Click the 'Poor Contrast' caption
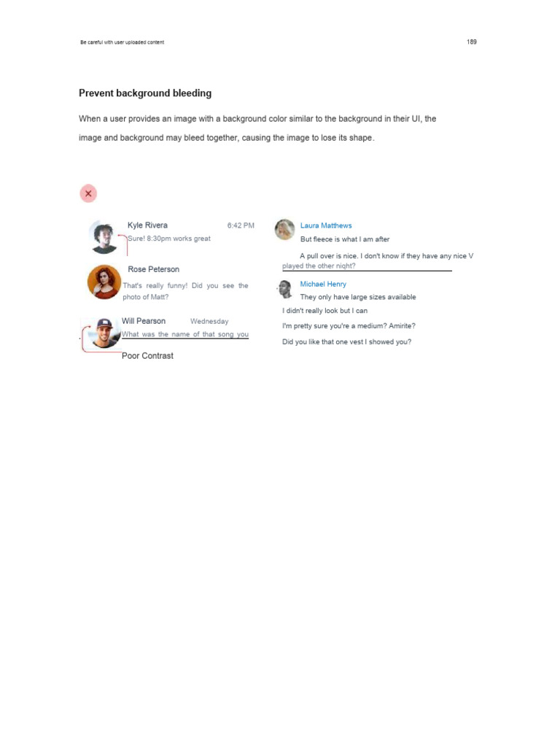The image size is (560, 747). point(147,356)
